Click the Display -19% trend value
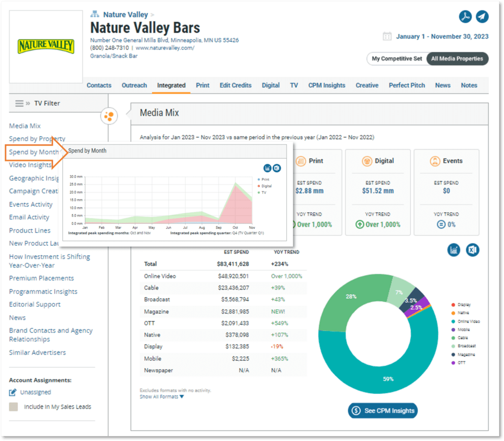This screenshot has width=504, height=441. [277, 346]
